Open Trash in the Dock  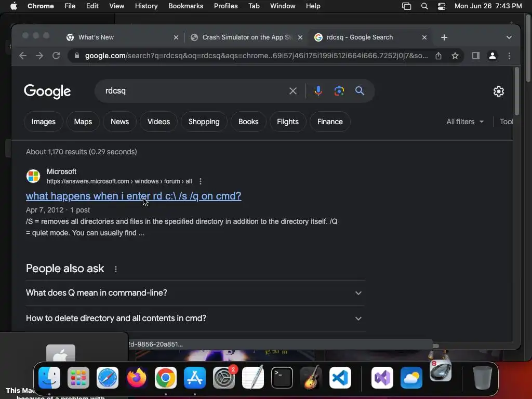tap(483, 378)
